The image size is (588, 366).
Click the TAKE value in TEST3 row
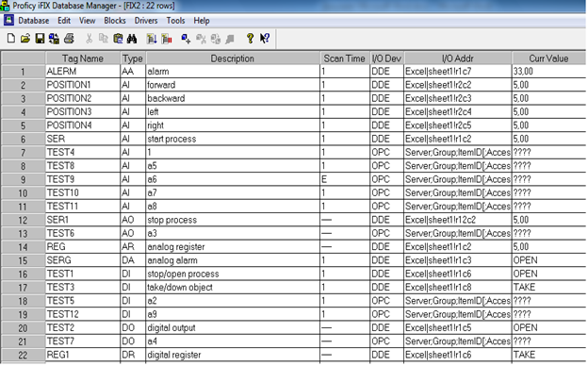[x=548, y=288]
